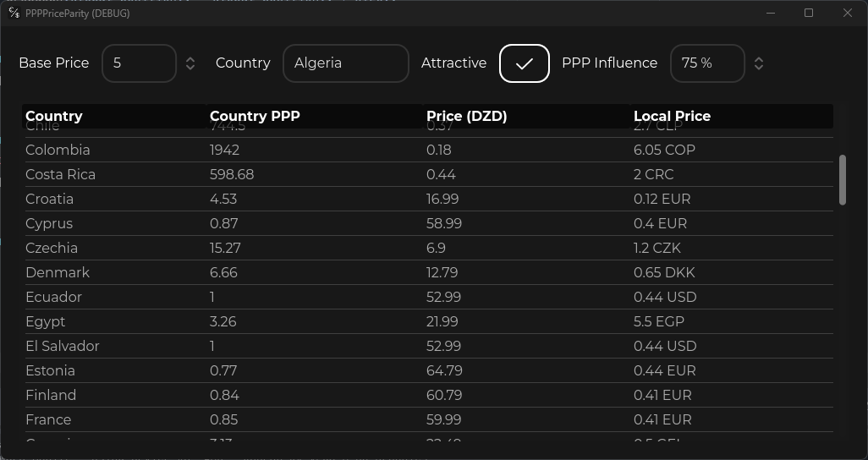Click the Base Price stepper arrows

pyautogui.click(x=190, y=63)
